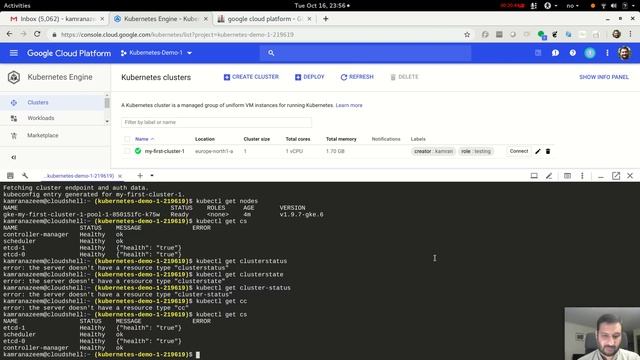Open the Clusters sidebar item
The width and height of the screenshot is (640, 360).
tap(38, 102)
